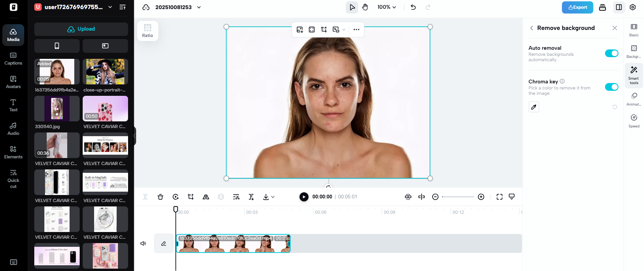Screen dimensions: 644x271
Task: Select the 3301140.jpg media thumbnail
Action: (57, 109)
